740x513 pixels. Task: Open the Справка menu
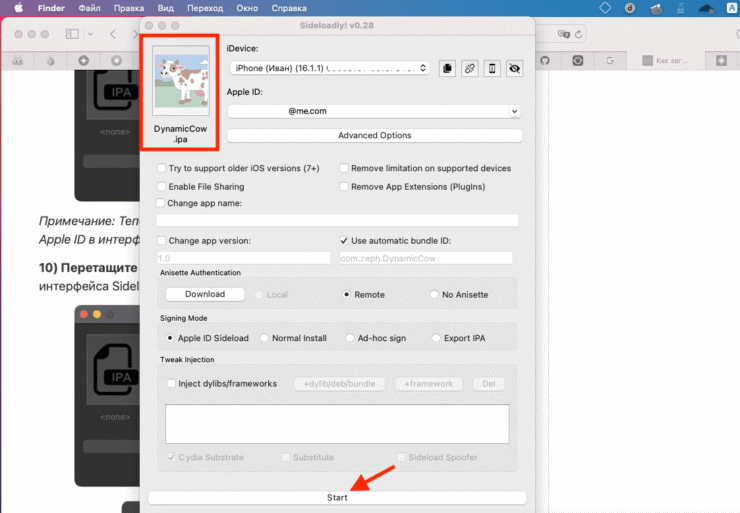coord(289,8)
